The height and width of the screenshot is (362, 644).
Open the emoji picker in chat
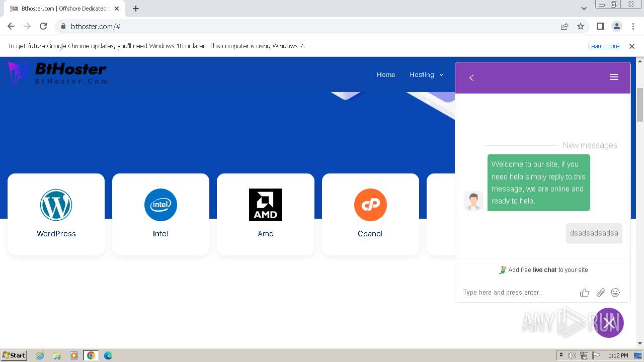(x=615, y=292)
